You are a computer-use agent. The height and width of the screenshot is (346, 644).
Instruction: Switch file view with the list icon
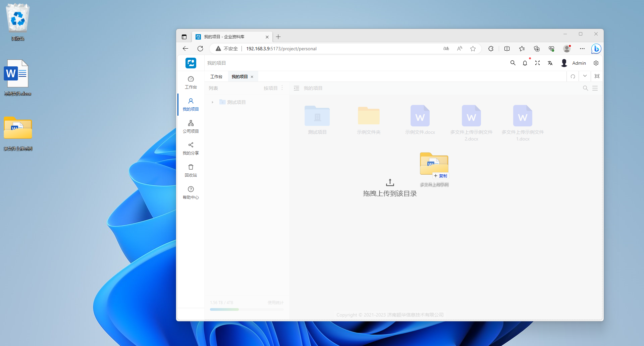point(595,88)
